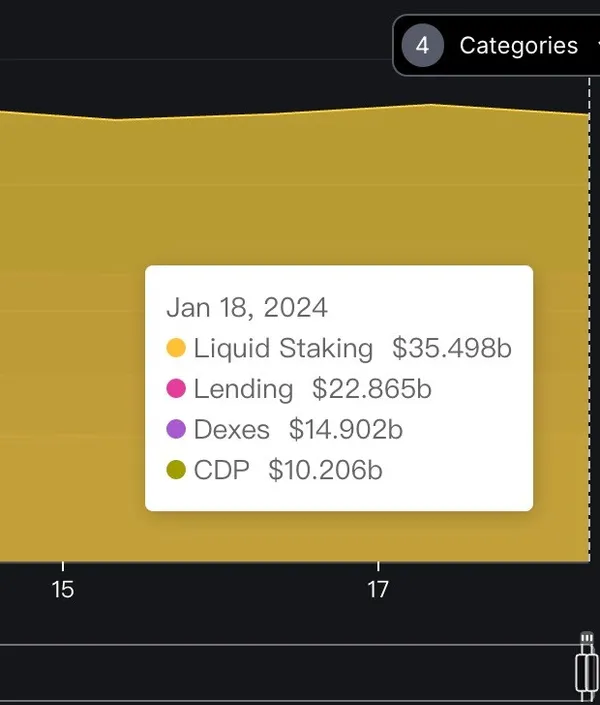
Task: Click the purple Dexes legend dot
Action: coord(176,430)
